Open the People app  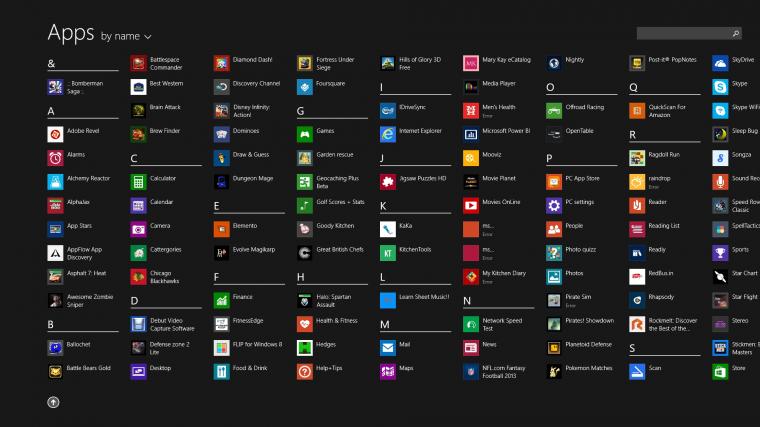(x=554, y=229)
